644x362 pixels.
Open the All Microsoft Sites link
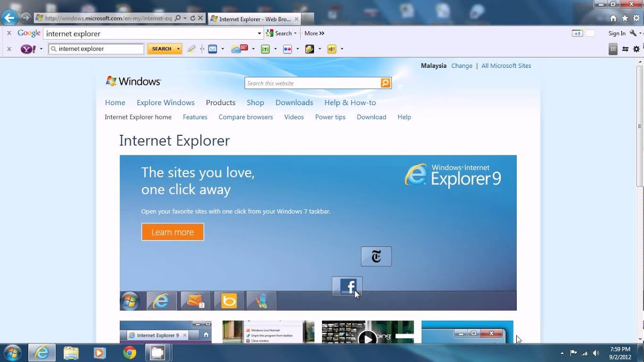(x=506, y=66)
